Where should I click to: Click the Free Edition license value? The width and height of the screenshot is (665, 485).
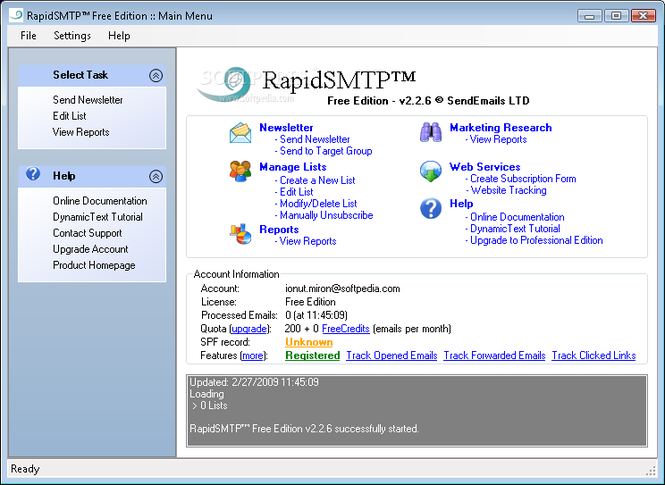(x=310, y=301)
